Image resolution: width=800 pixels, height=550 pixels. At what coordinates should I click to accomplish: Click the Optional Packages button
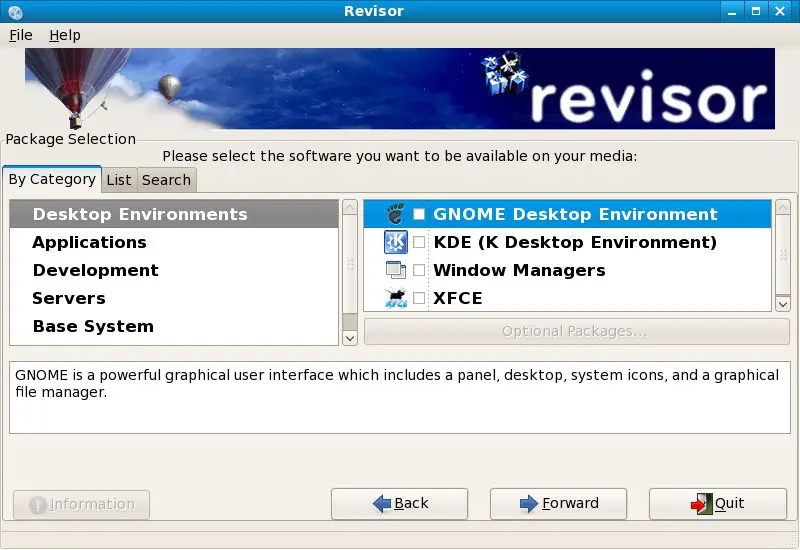(x=577, y=332)
